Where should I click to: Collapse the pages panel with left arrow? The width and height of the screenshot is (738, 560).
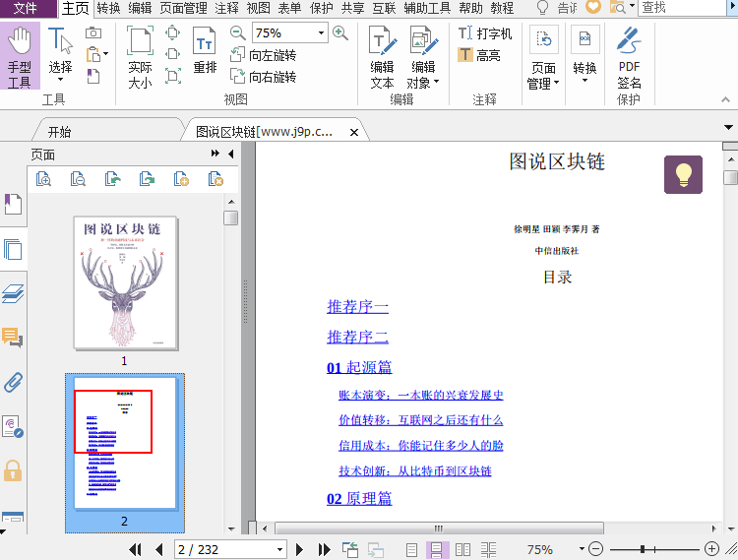pyautogui.click(x=231, y=154)
